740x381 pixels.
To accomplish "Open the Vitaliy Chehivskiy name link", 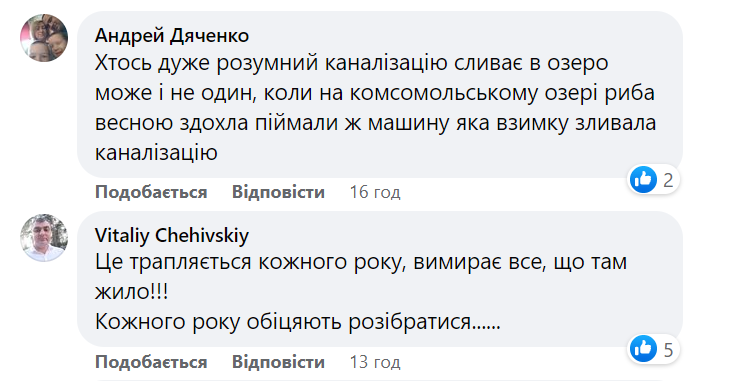I will [172, 235].
